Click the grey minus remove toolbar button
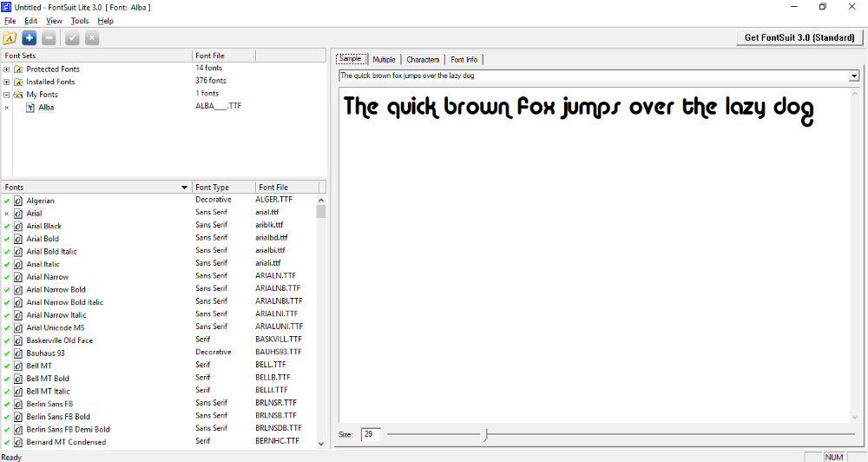868x462 pixels. pyautogui.click(x=49, y=38)
